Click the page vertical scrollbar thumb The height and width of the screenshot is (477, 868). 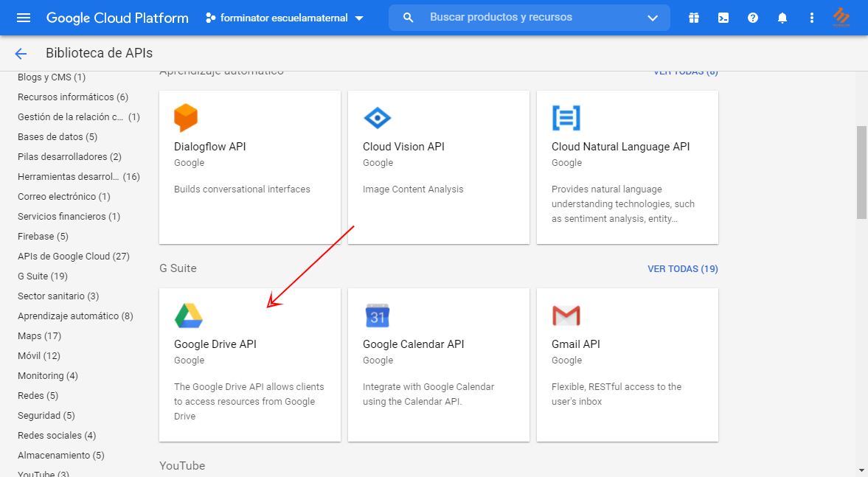tap(861, 172)
